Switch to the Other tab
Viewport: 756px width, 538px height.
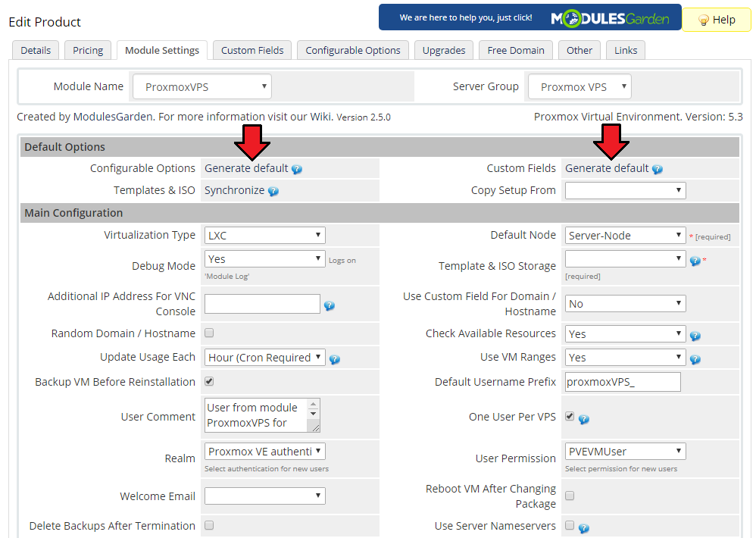point(579,50)
